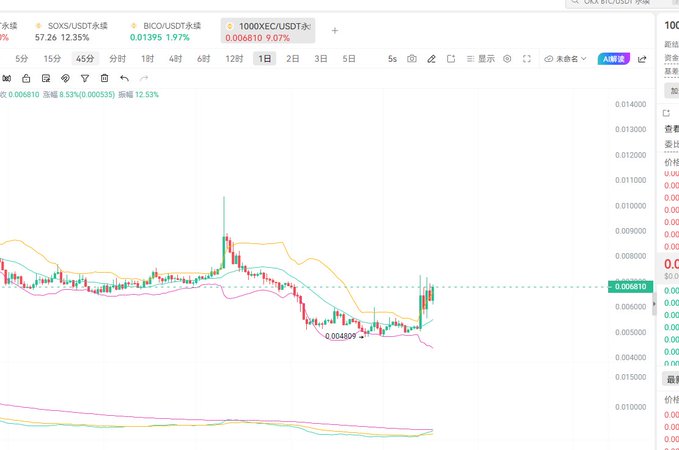Click the small expand icon in right panel
The image size is (679, 450).
pos(666,113)
